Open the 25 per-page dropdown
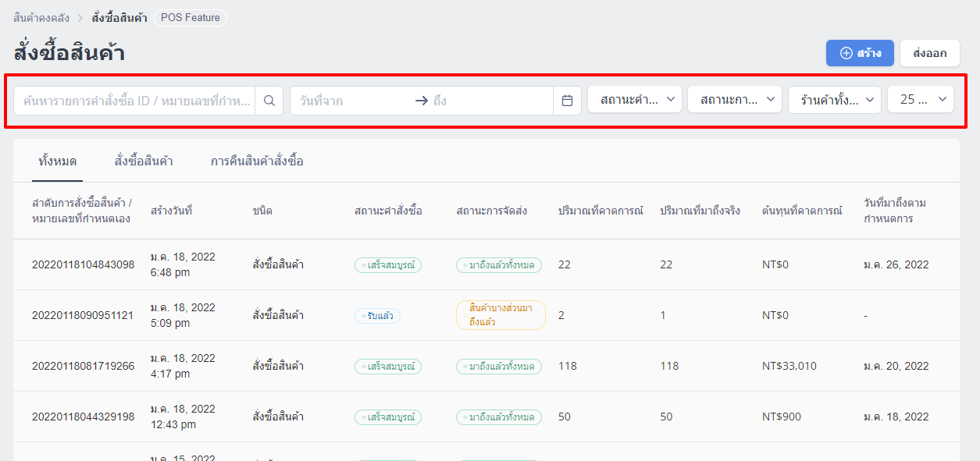Screen dimensions: 980x461 pos(921,99)
